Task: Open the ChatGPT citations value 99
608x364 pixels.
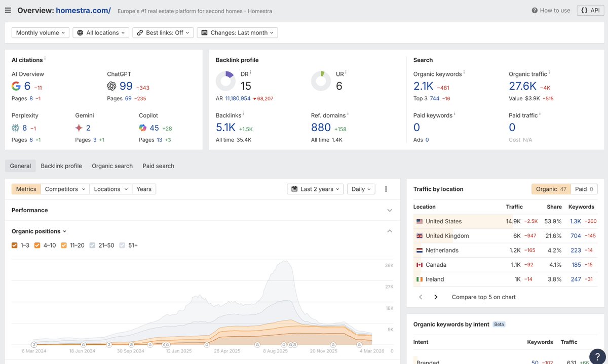Action: point(126,86)
